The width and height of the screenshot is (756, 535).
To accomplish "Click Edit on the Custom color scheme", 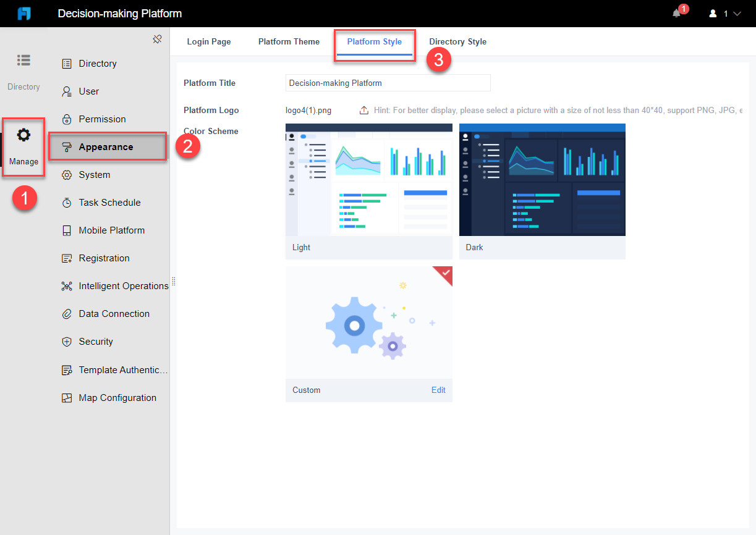I will click(x=438, y=390).
